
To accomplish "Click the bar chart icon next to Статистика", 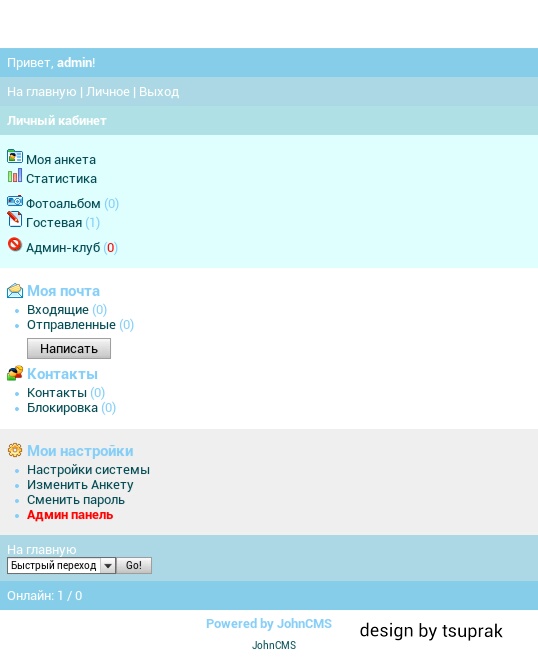I will coord(15,175).
